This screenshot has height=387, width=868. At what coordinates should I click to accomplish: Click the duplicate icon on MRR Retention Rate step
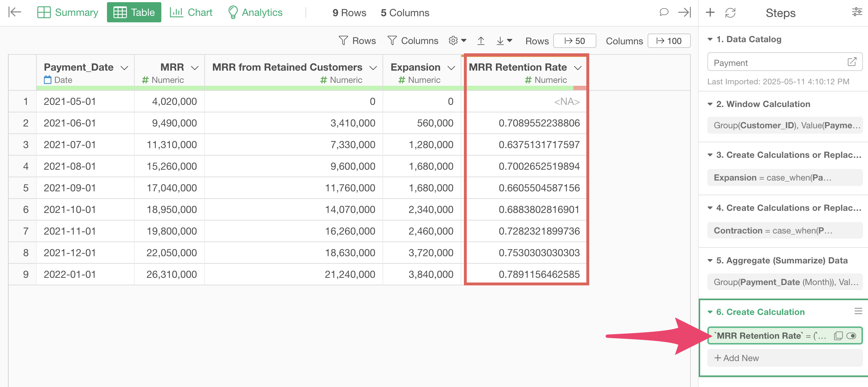click(x=838, y=336)
